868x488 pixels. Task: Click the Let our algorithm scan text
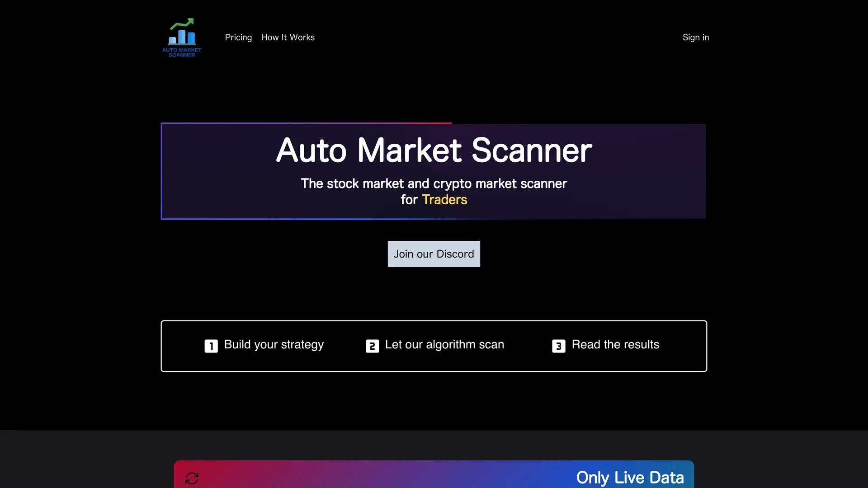[x=444, y=345]
